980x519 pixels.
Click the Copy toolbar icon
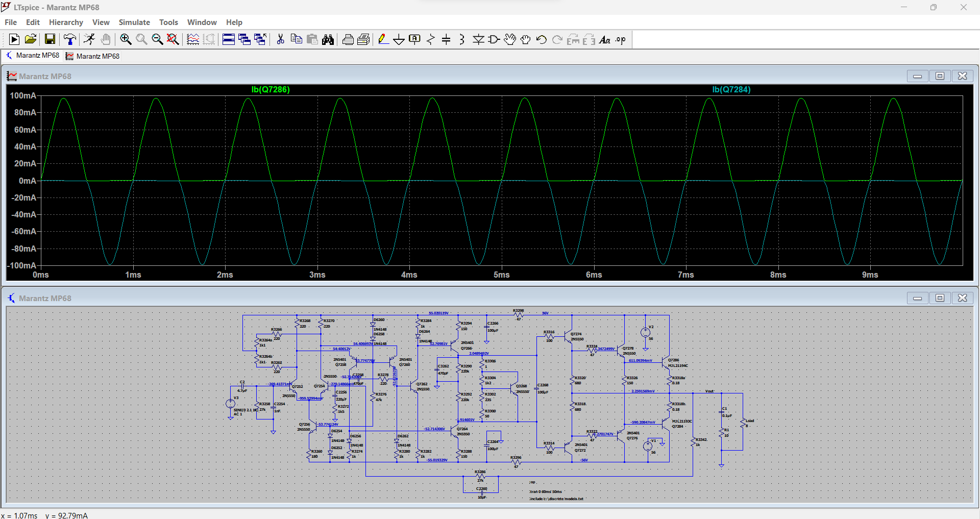pyautogui.click(x=296, y=39)
